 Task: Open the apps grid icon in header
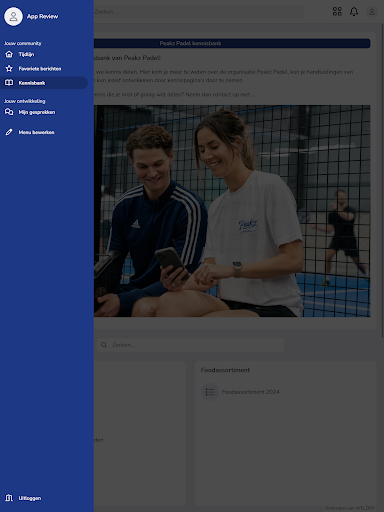tap(337, 12)
